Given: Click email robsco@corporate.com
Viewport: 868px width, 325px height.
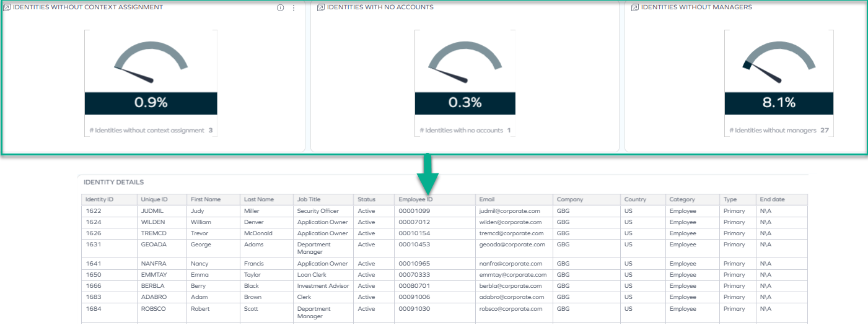Looking at the screenshot, I should tap(511, 308).
